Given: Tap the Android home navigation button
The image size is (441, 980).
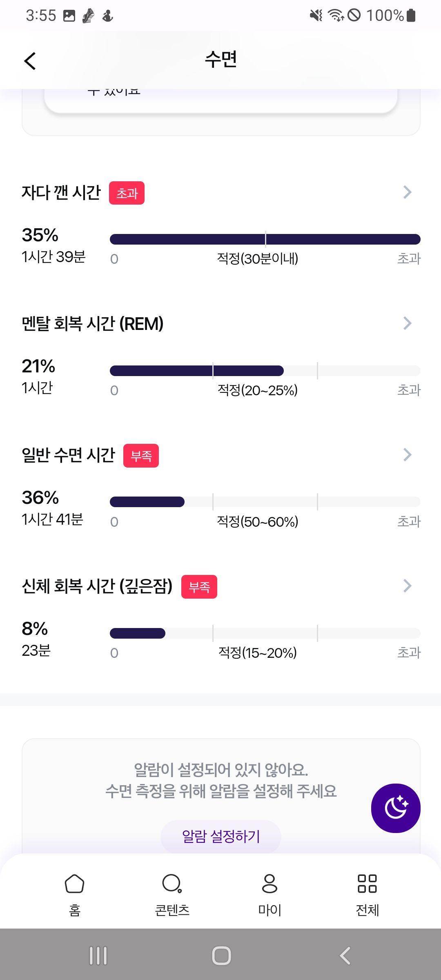Looking at the screenshot, I should point(221,955).
